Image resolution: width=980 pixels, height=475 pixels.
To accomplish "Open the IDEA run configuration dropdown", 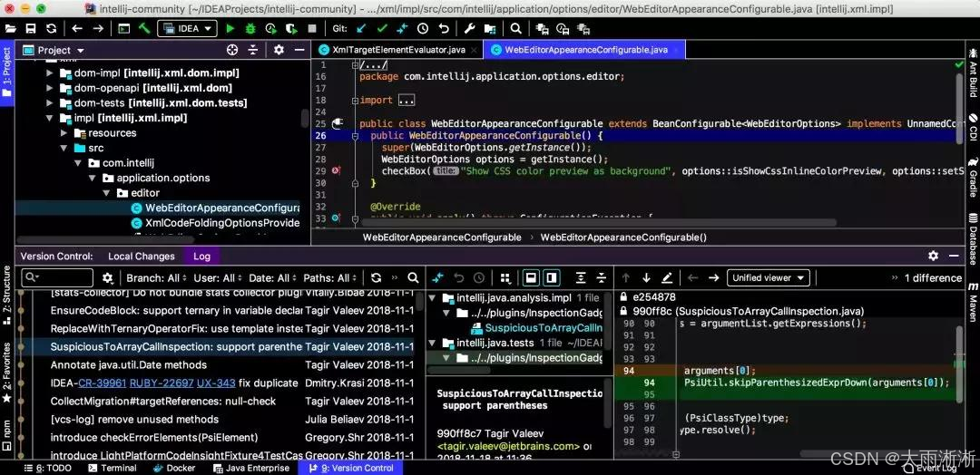I will (187, 29).
